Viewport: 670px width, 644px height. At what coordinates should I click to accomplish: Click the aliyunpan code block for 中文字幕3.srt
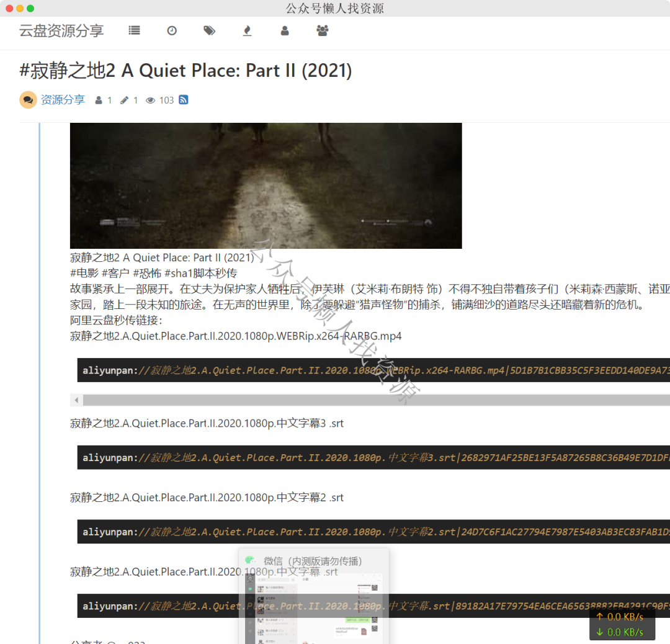click(x=373, y=457)
